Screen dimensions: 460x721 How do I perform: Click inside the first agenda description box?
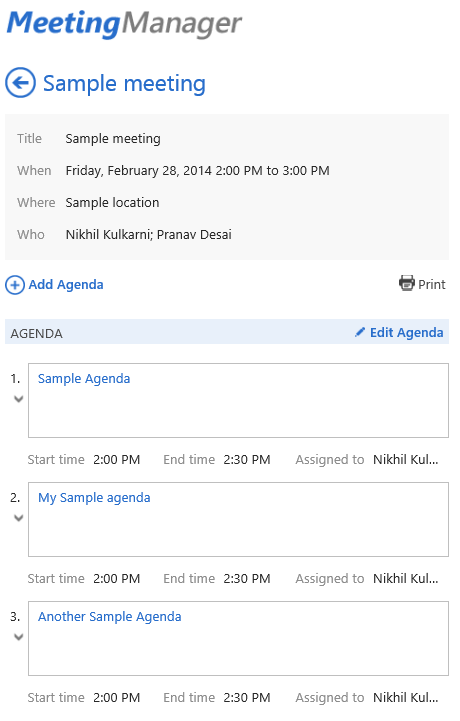[x=238, y=401]
